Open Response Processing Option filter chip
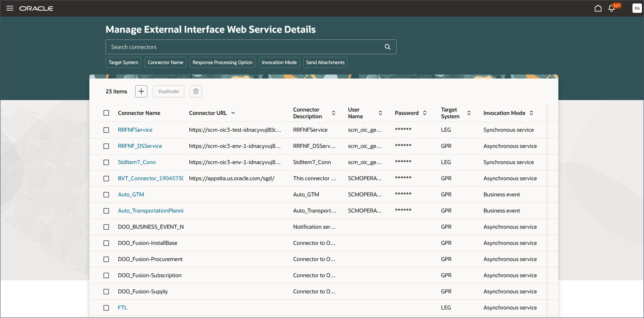 pyautogui.click(x=222, y=63)
